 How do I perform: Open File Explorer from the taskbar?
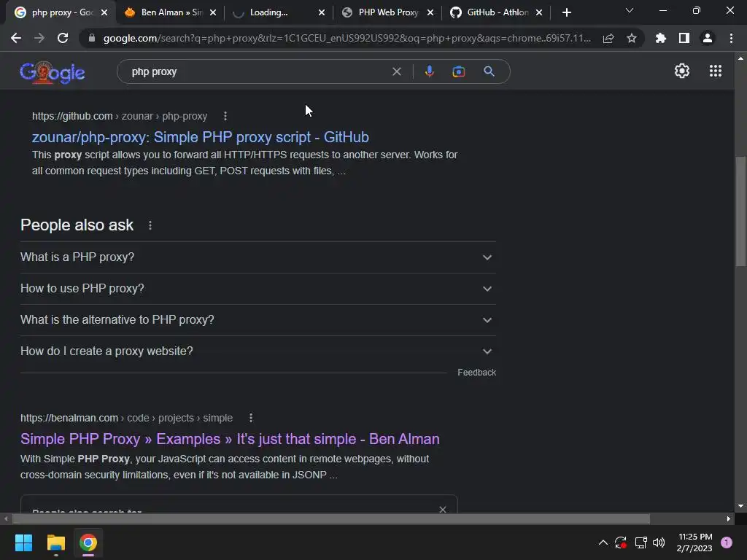click(x=55, y=542)
